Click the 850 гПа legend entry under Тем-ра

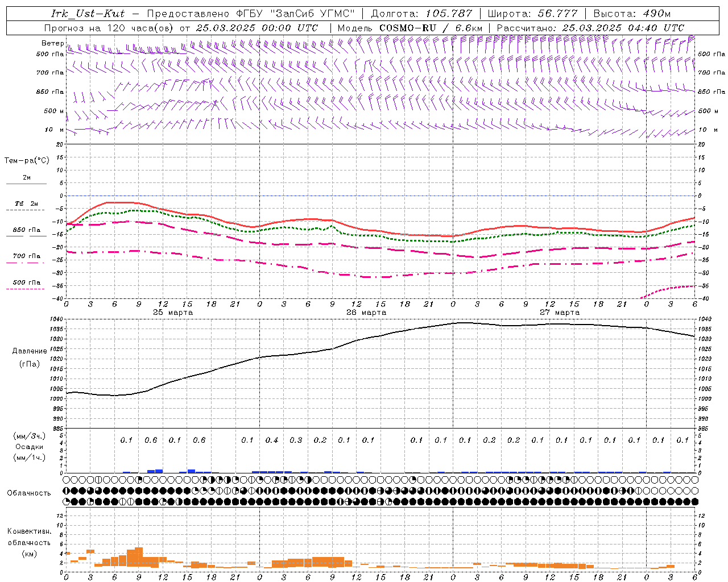[27, 230]
